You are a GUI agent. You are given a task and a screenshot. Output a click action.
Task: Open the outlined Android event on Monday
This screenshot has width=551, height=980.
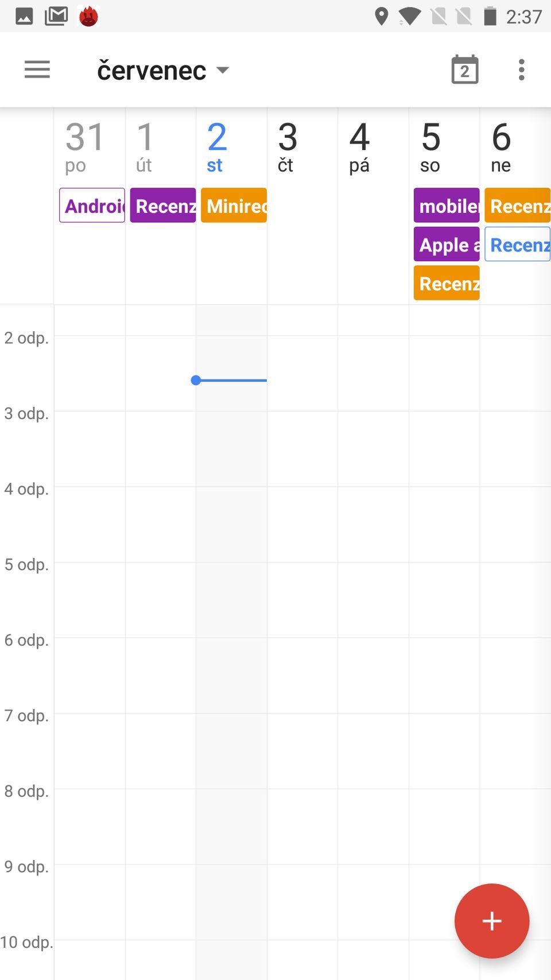92,206
